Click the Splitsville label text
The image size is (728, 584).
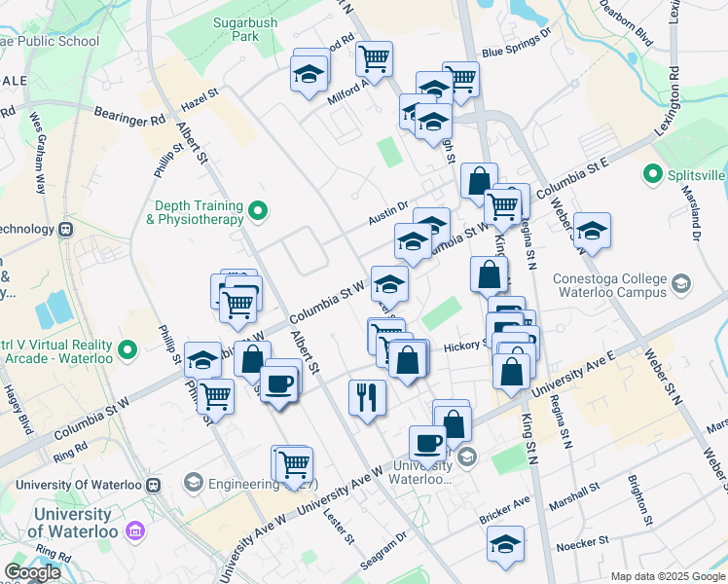click(x=696, y=175)
